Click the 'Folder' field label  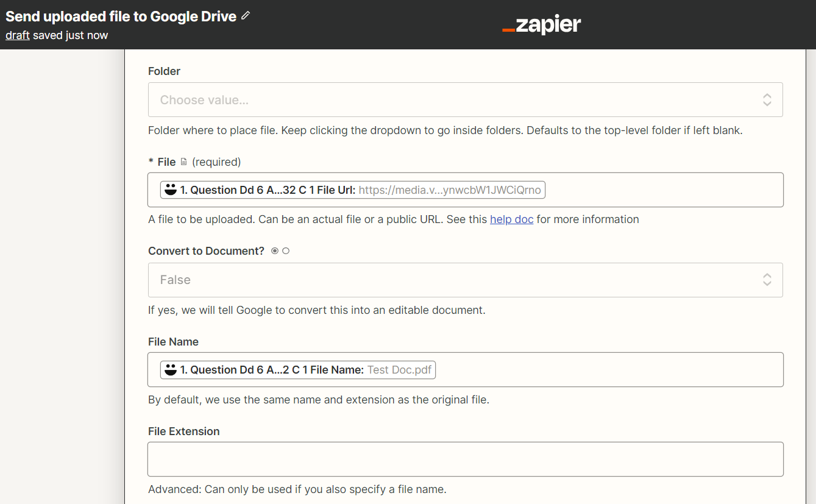pos(165,71)
